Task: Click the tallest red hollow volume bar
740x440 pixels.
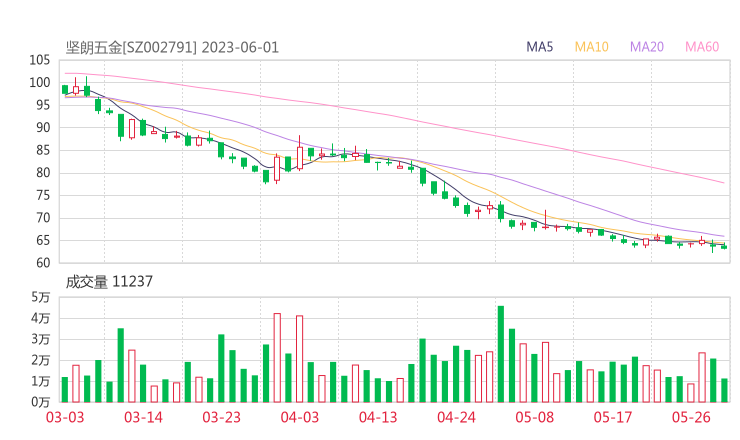Action: pyautogui.click(x=277, y=358)
